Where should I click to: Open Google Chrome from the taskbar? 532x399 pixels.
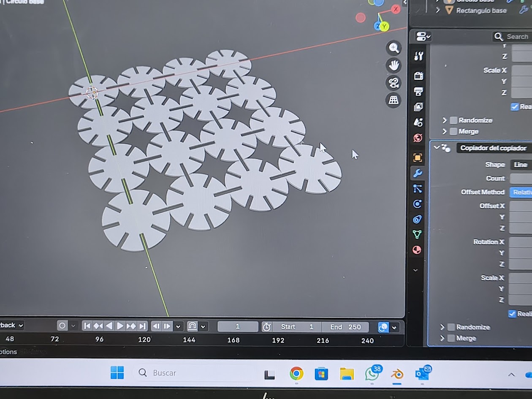296,374
